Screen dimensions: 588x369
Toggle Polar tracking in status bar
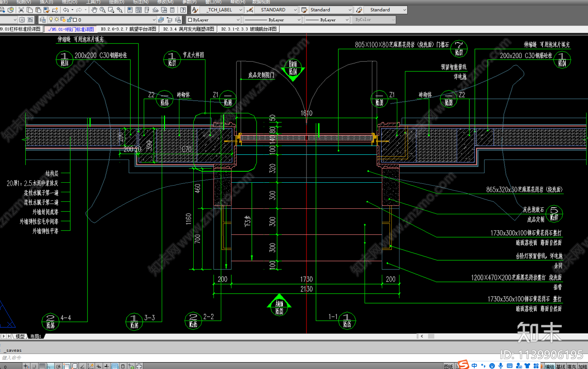pos(58,366)
